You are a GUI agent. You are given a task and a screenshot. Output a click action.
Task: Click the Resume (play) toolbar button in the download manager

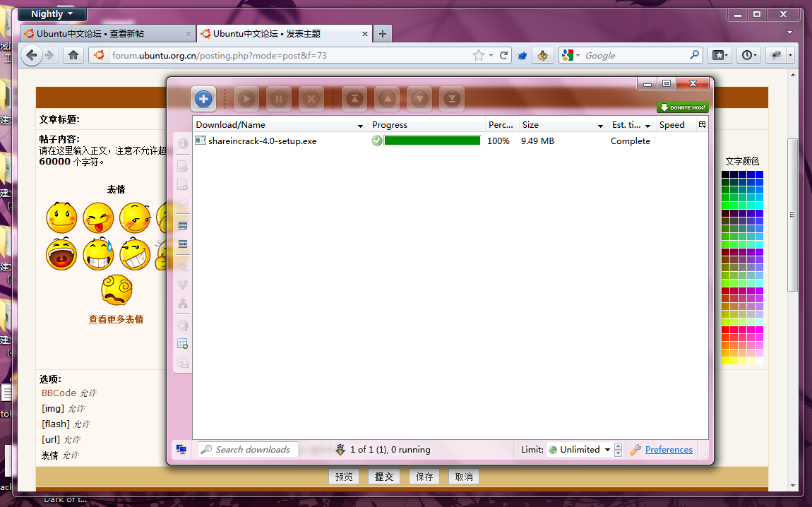click(x=246, y=99)
